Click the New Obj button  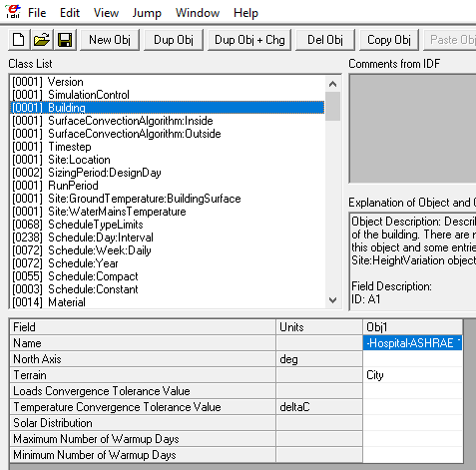pos(110,40)
